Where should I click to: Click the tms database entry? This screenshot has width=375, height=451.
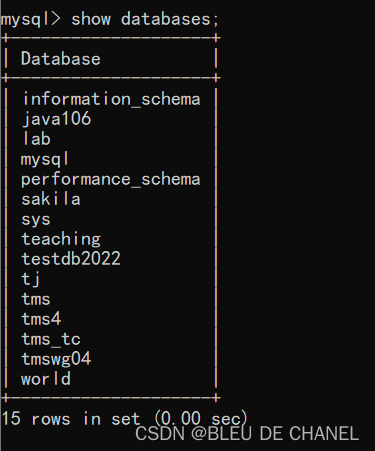pos(36,299)
